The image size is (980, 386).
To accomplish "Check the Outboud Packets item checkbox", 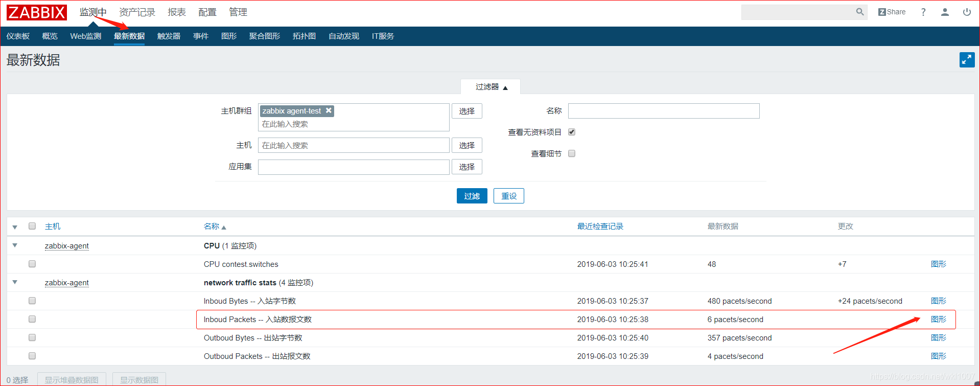I will (x=32, y=356).
